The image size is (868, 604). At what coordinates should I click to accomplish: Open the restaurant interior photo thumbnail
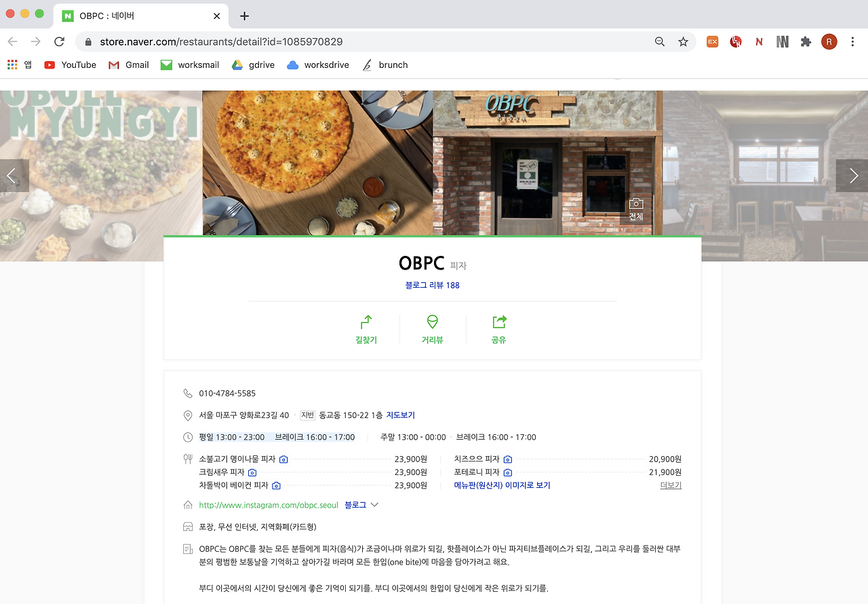click(766, 176)
